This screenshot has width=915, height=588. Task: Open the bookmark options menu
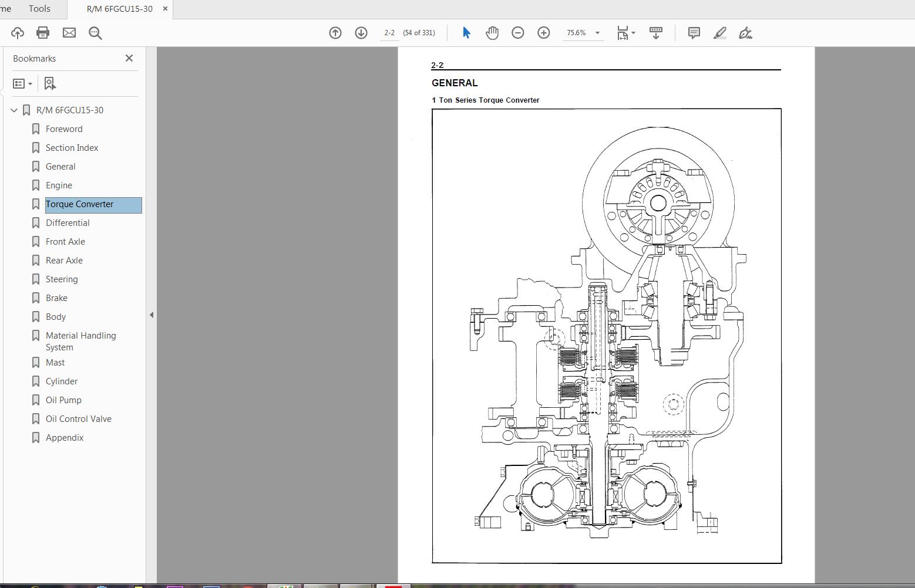tap(23, 83)
